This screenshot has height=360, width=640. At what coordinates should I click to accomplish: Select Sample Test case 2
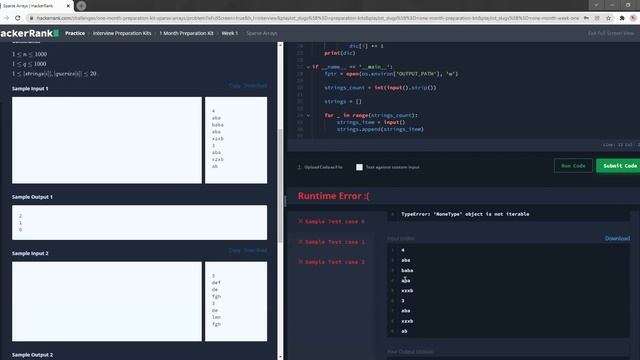click(332, 262)
